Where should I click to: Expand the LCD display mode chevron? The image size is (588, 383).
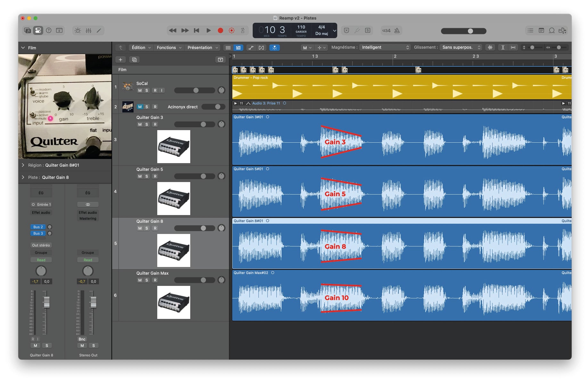335,31
